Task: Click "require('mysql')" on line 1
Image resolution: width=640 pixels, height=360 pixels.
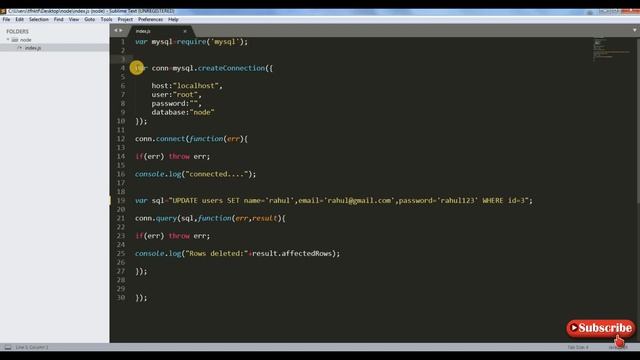Action: pos(210,42)
